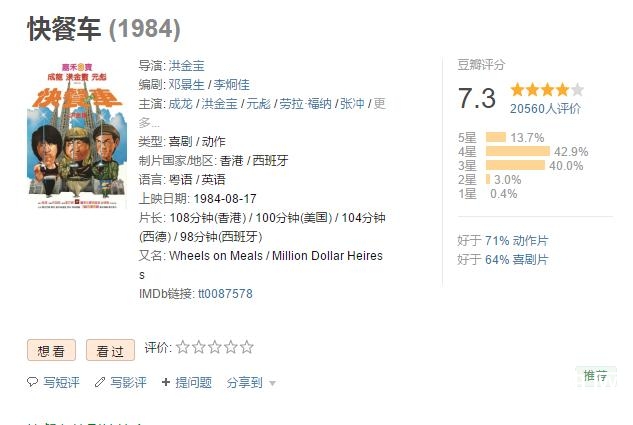
Task: Mark movie as 看过
Action: [110, 350]
